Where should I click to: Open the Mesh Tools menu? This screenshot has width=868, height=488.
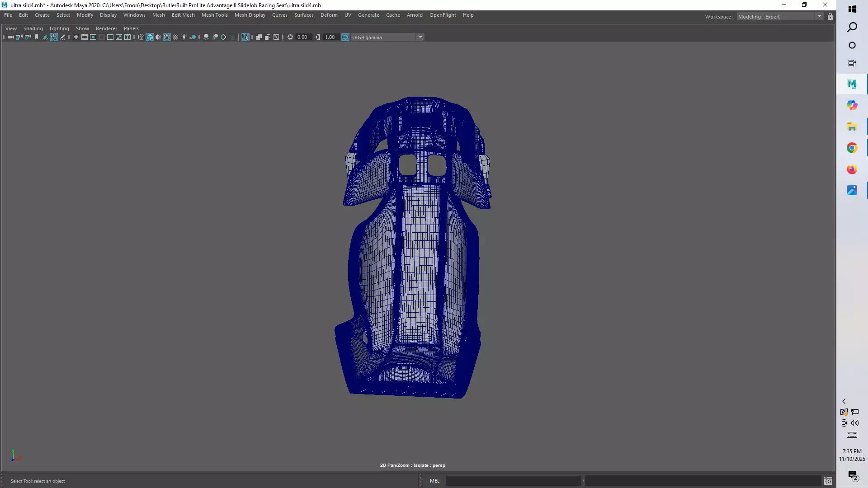click(x=214, y=15)
